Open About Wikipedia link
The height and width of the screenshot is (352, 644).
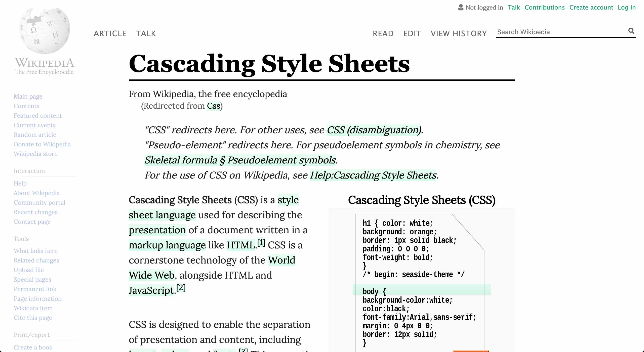click(37, 193)
